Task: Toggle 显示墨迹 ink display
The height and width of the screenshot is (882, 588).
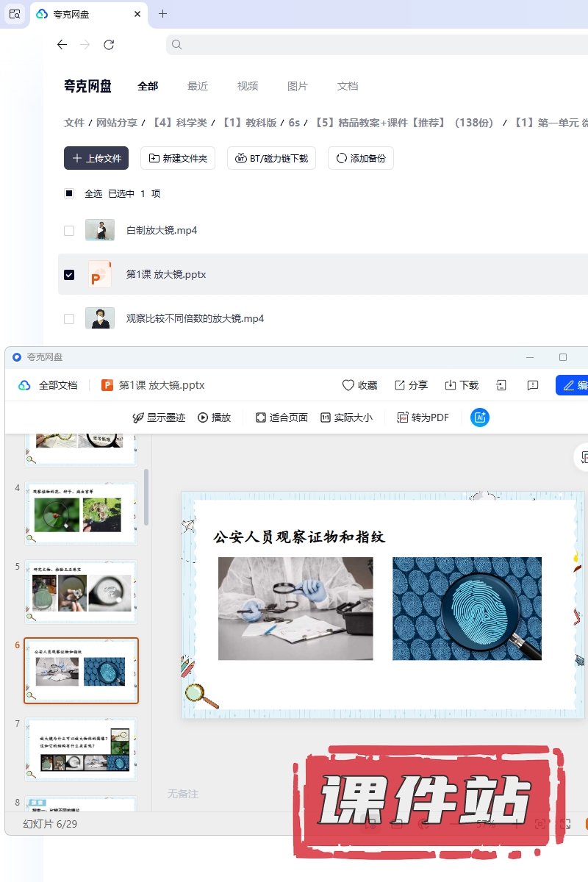Action: point(137,417)
